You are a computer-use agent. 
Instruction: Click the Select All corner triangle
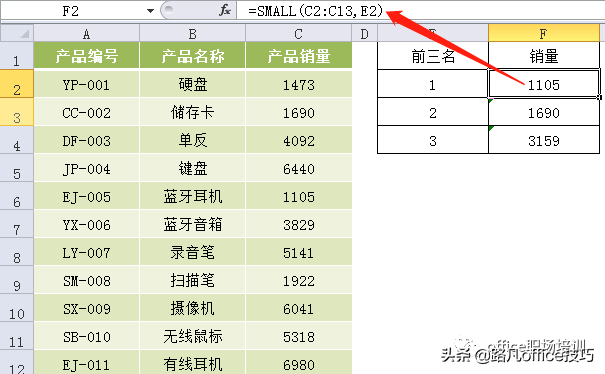(x=17, y=34)
